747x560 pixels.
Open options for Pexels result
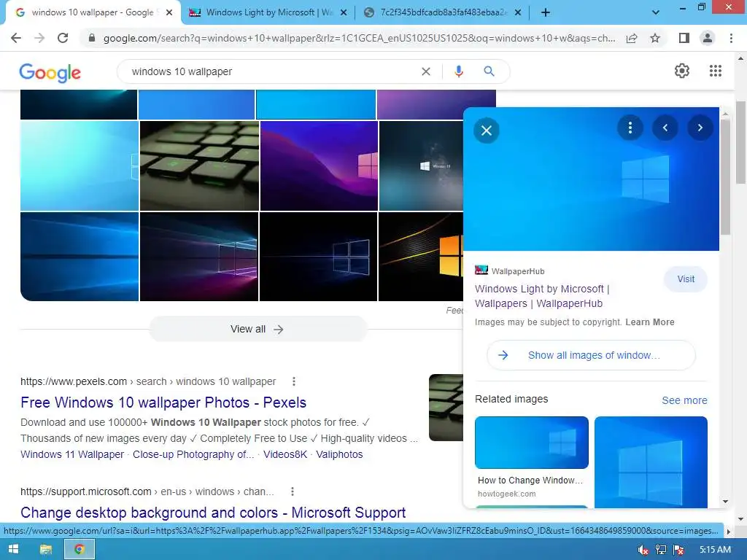point(294,381)
